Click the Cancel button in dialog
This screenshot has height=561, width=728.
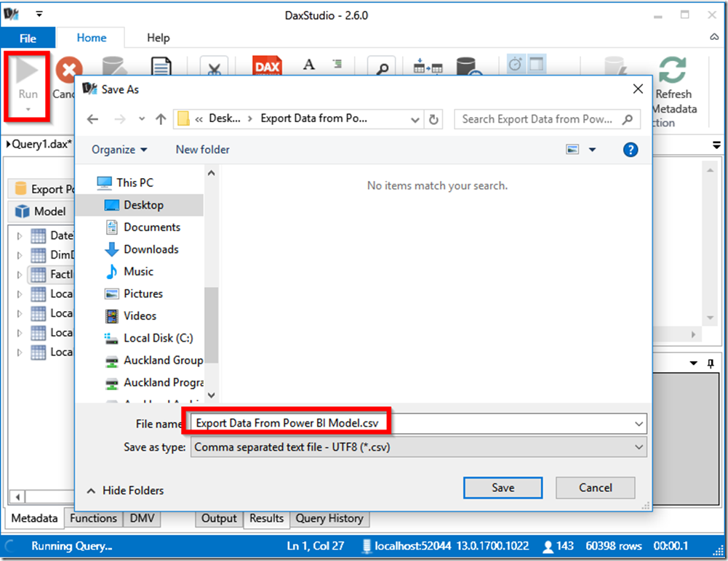595,488
